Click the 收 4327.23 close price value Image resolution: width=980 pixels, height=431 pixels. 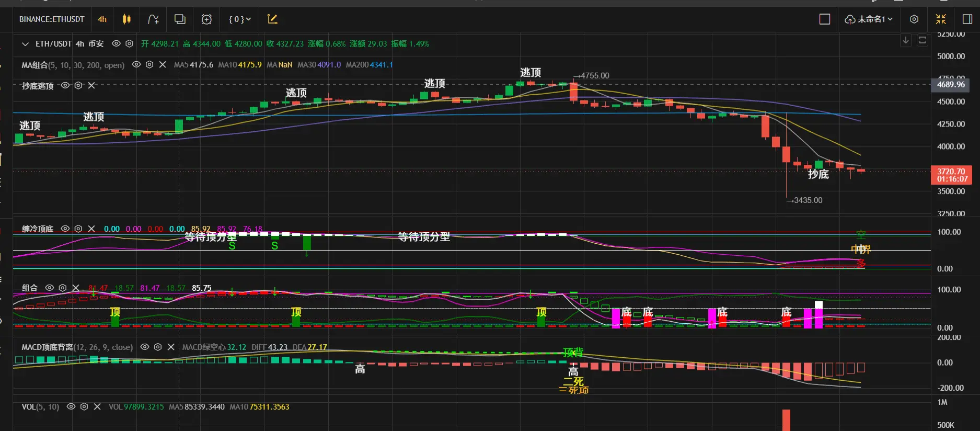[285, 44]
